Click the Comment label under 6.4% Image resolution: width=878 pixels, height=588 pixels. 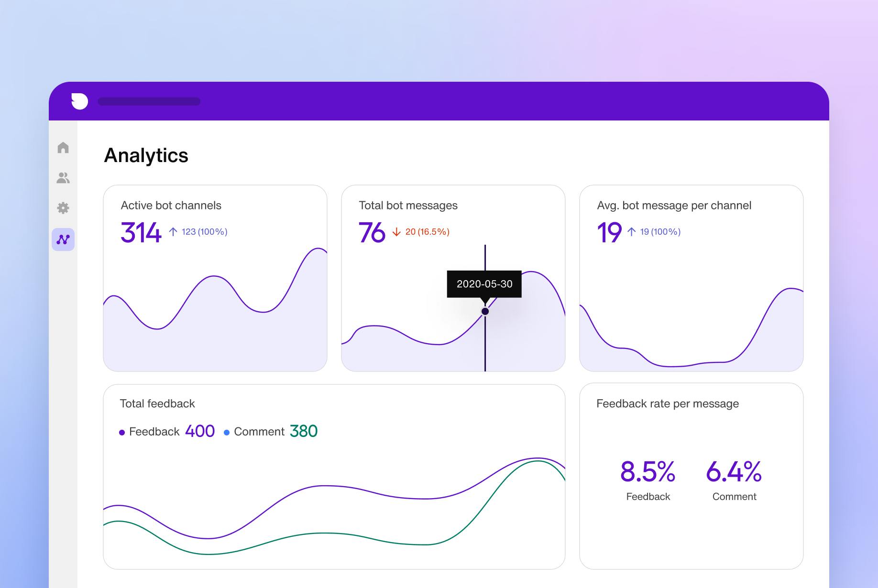pyautogui.click(x=734, y=497)
